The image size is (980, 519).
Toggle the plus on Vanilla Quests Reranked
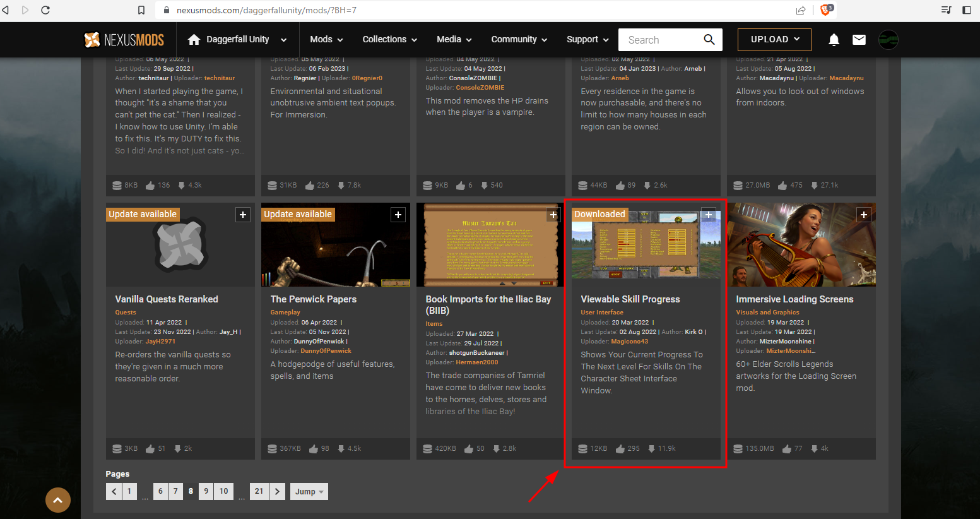(x=243, y=215)
